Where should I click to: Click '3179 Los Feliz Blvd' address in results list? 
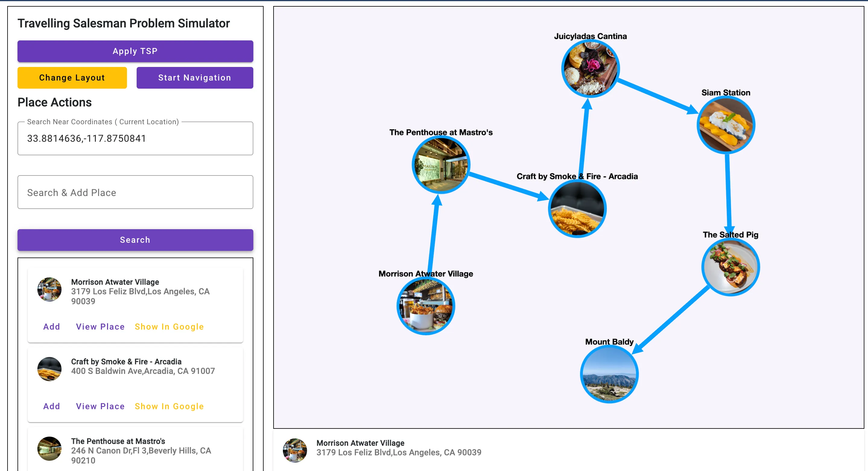pyautogui.click(x=140, y=296)
